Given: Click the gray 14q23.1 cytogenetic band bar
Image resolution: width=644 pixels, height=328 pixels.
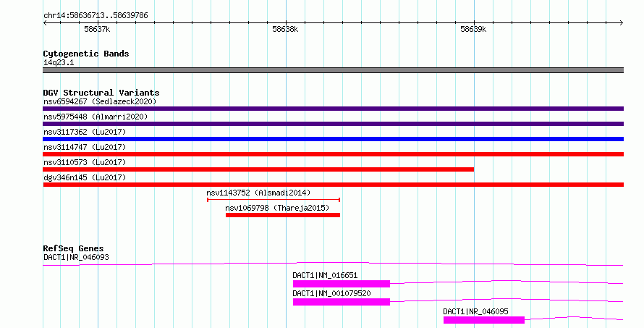Looking at the screenshot, I should click(333, 70).
